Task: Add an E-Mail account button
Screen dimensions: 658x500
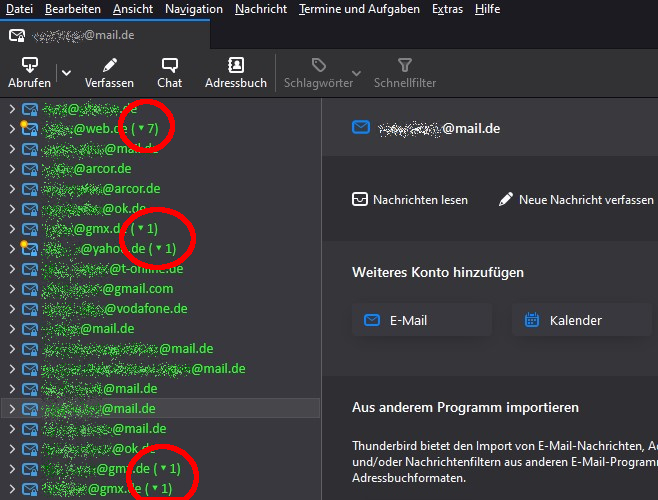Action: pyautogui.click(x=422, y=320)
